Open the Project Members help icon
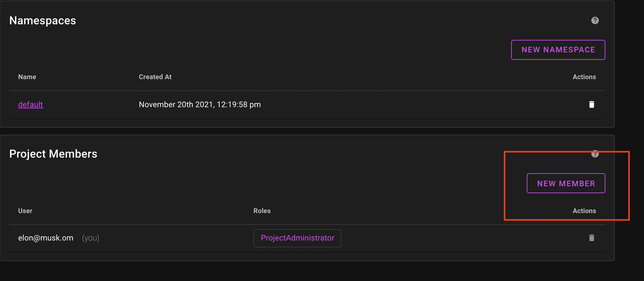This screenshot has height=281, width=644. 595,154
